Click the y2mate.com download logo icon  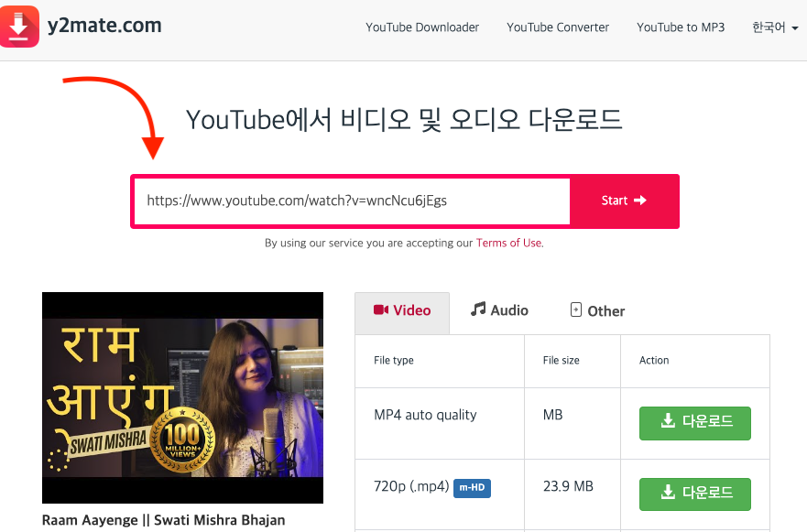pyautogui.click(x=20, y=26)
